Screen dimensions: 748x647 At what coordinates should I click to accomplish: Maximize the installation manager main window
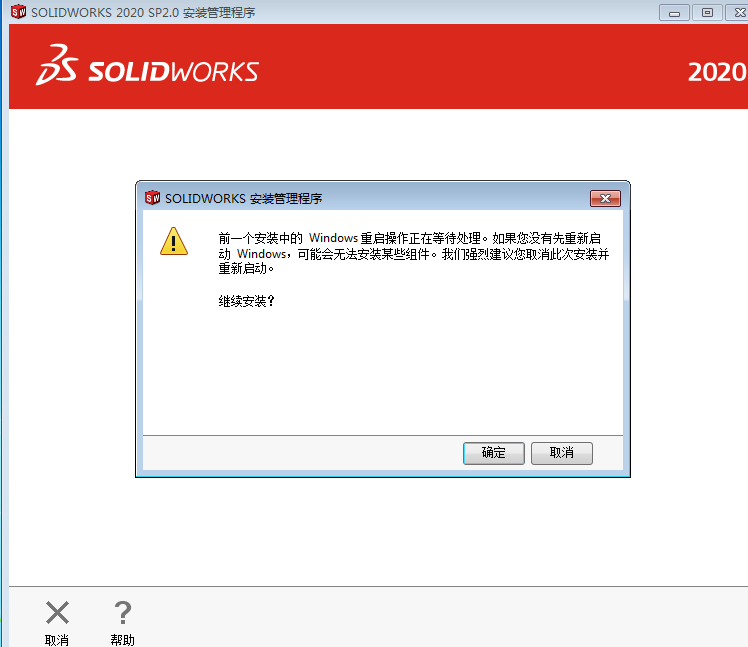coord(707,13)
